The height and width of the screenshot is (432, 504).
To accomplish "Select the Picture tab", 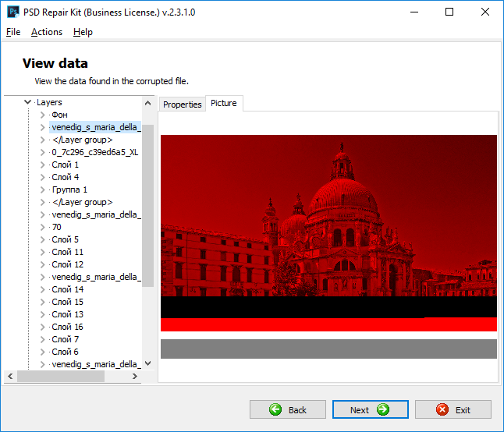I will point(224,103).
